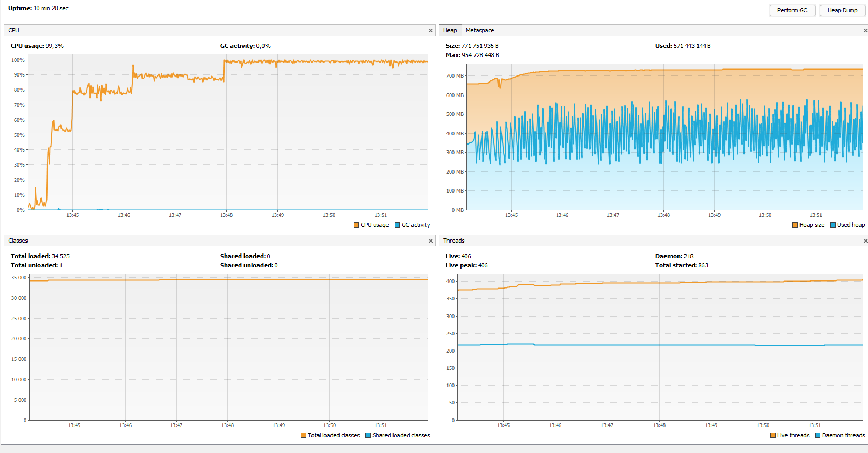Close the Classes panel
Screen dimensions: 868x453
pos(430,241)
